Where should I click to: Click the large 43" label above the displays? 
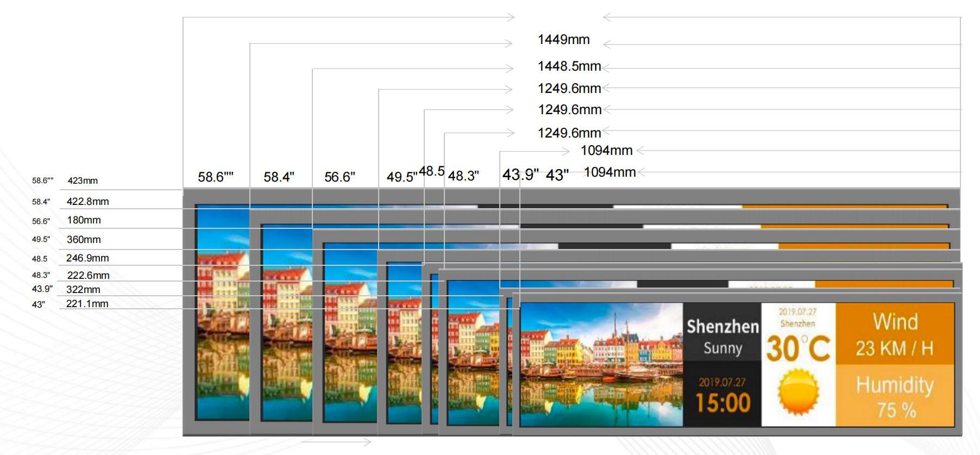(x=557, y=175)
